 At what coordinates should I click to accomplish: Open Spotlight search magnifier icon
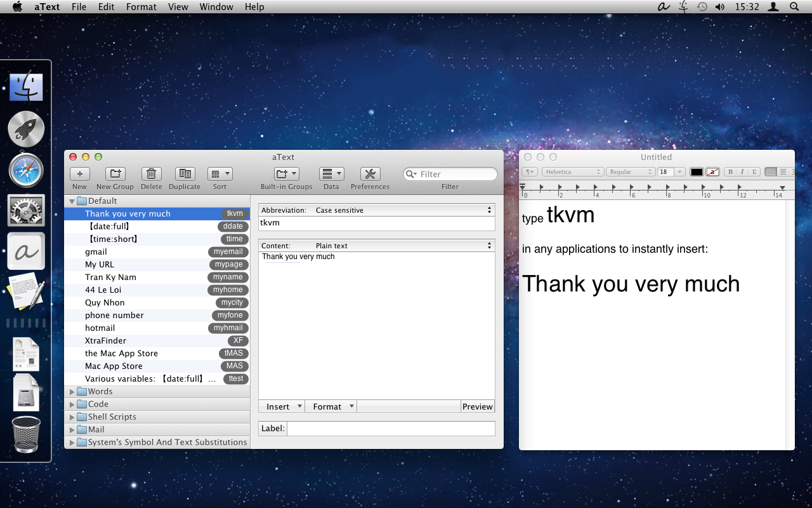794,7
